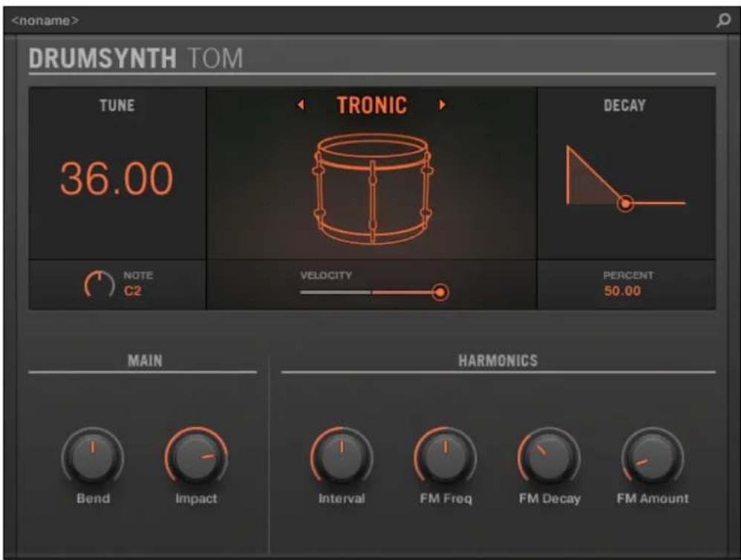Select previous drum engine with left arrow
The width and height of the screenshot is (741, 560).
coord(301,105)
